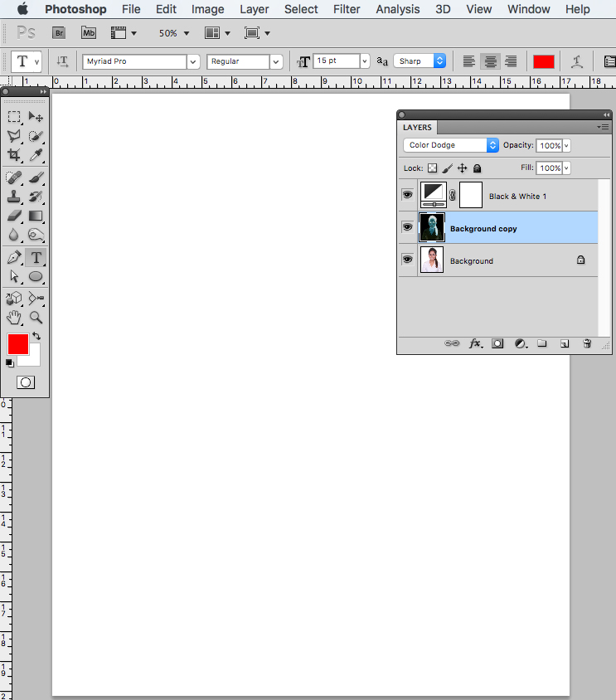Select the Move tool
This screenshot has width=616, height=700.
(36, 117)
